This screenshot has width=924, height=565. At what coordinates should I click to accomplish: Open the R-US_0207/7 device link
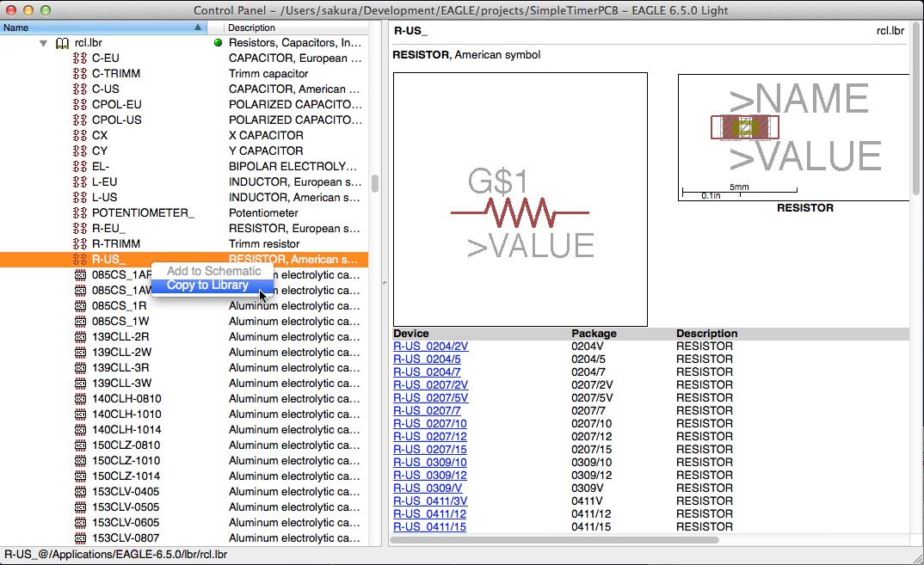(x=427, y=411)
